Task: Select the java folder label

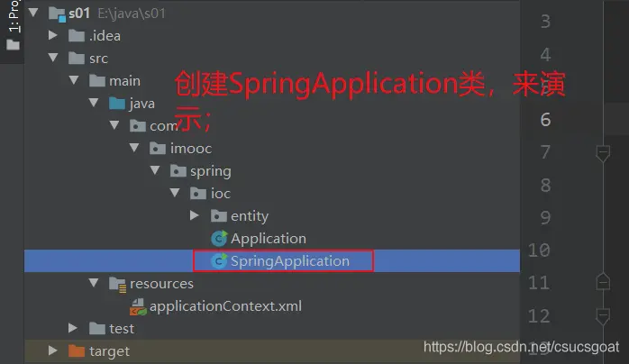Action: coord(142,104)
